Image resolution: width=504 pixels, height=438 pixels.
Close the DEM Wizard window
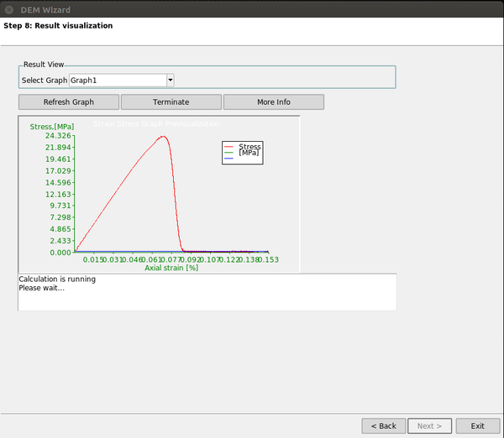coord(8,9)
